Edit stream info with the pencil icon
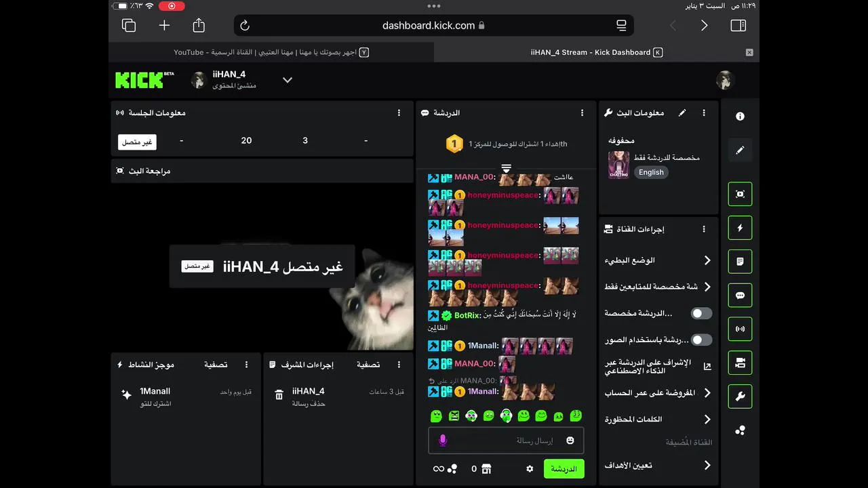This screenshot has height=488, width=868. pos(682,113)
